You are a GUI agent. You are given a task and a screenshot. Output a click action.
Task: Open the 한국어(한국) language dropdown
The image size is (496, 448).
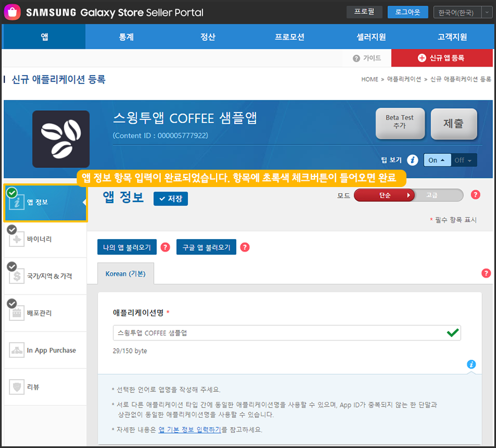(x=462, y=12)
